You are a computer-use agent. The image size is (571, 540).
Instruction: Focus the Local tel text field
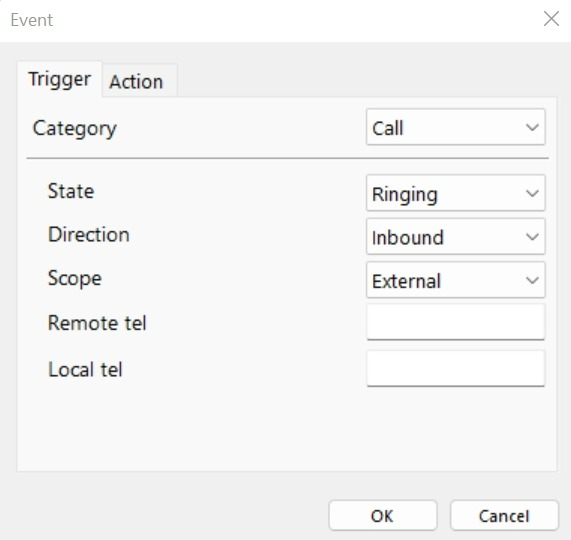[456, 368]
